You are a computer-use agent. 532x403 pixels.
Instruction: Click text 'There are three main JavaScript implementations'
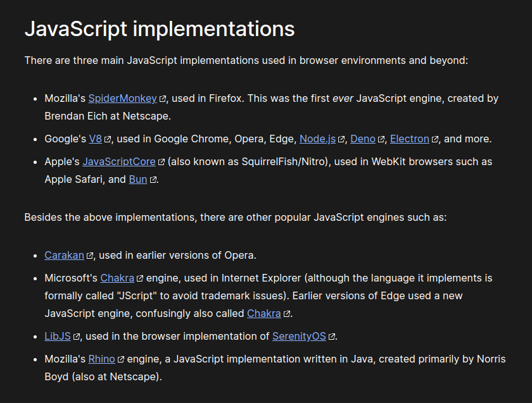(141, 60)
